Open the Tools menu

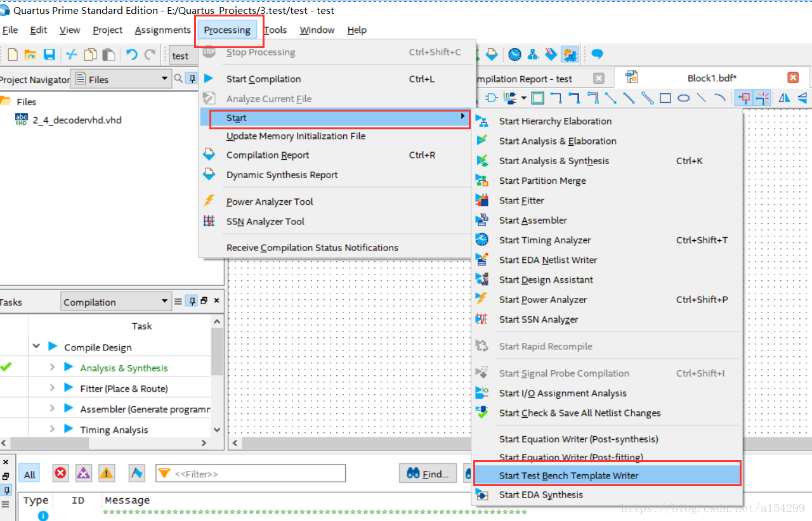pyautogui.click(x=275, y=30)
